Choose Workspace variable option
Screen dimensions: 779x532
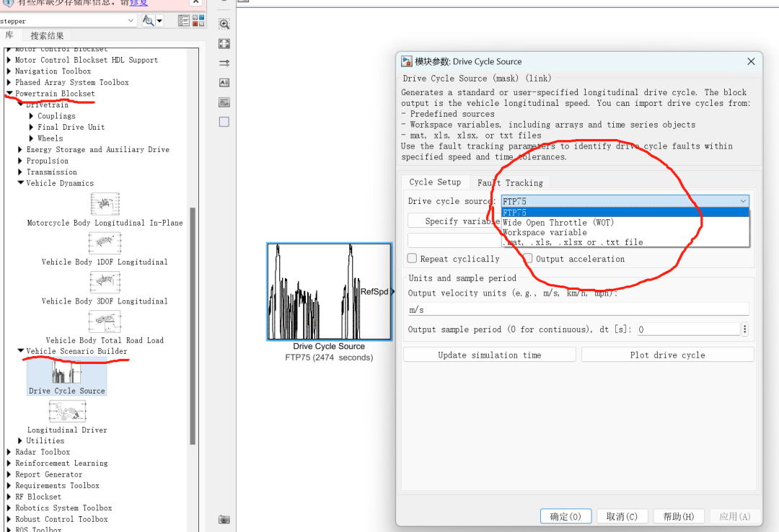pyautogui.click(x=545, y=232)
